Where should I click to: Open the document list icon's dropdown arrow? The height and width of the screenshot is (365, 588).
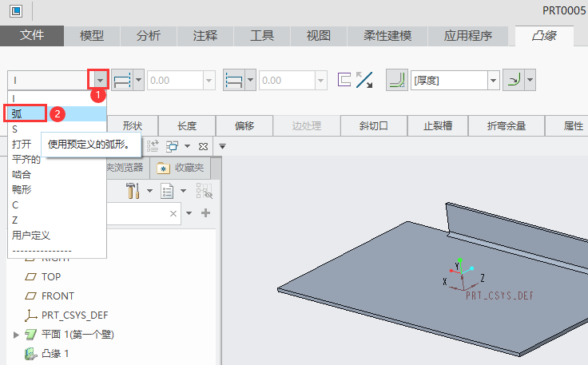(x=183, y=191)
